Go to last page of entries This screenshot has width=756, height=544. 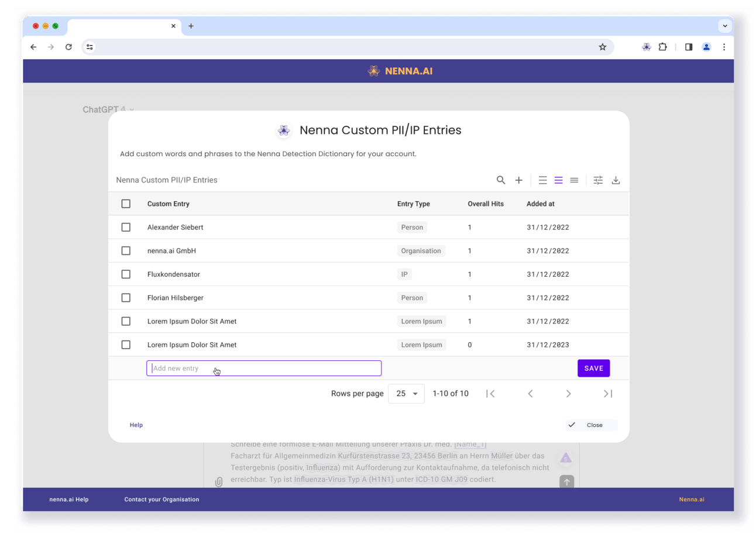pos(608,394)
